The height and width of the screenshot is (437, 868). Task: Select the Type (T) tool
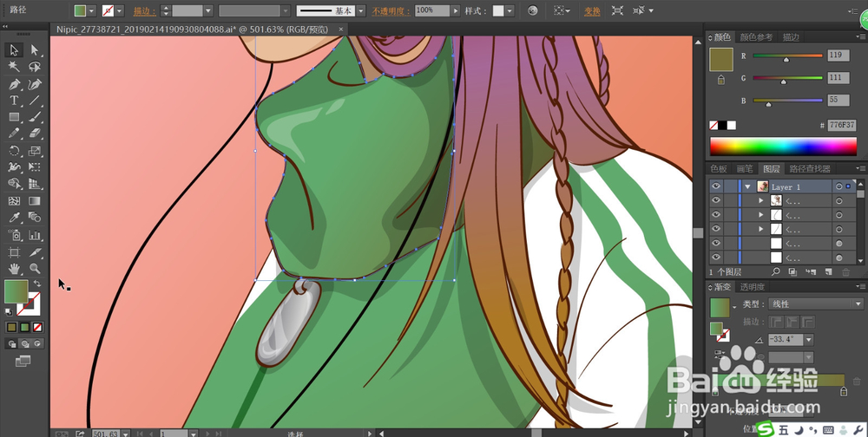pos(14,101)
